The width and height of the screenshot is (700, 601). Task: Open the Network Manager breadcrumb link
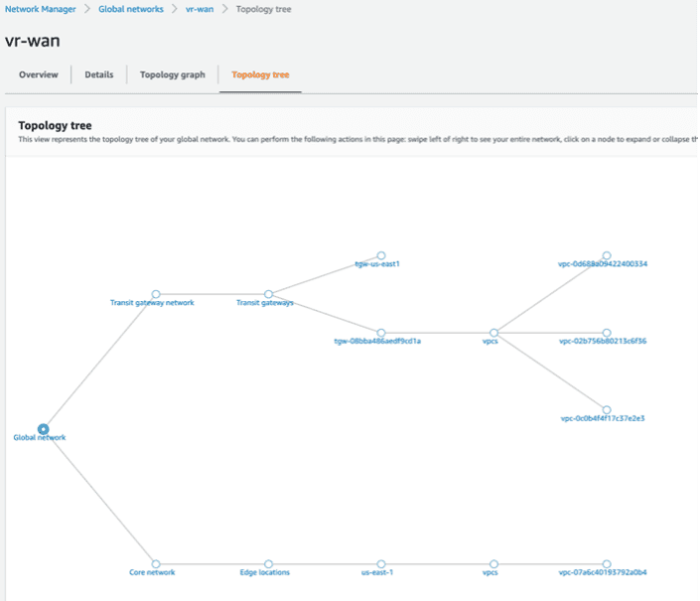(40, 9)
